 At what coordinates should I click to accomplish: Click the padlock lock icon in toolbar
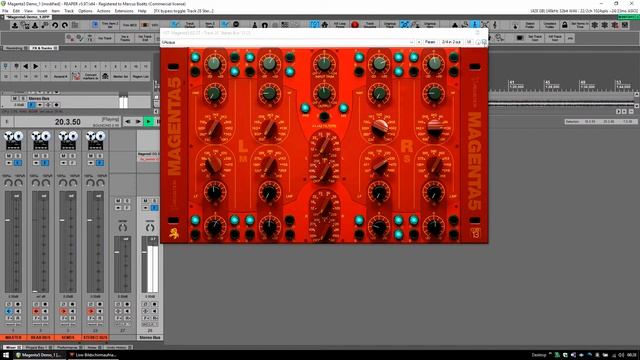coord(564,25)
